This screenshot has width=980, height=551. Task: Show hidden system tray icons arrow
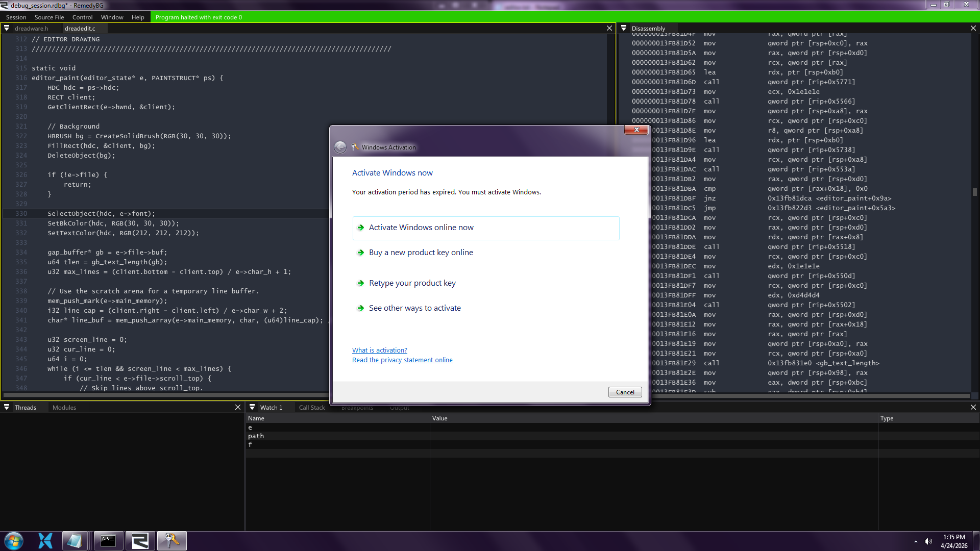pos(916,541)
